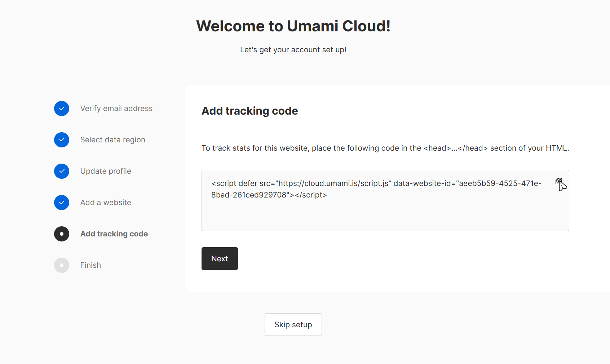610x364 pixels.
Task: Click the Add tracking code heading
Action: pyautogui.click(x=249, y=111)
